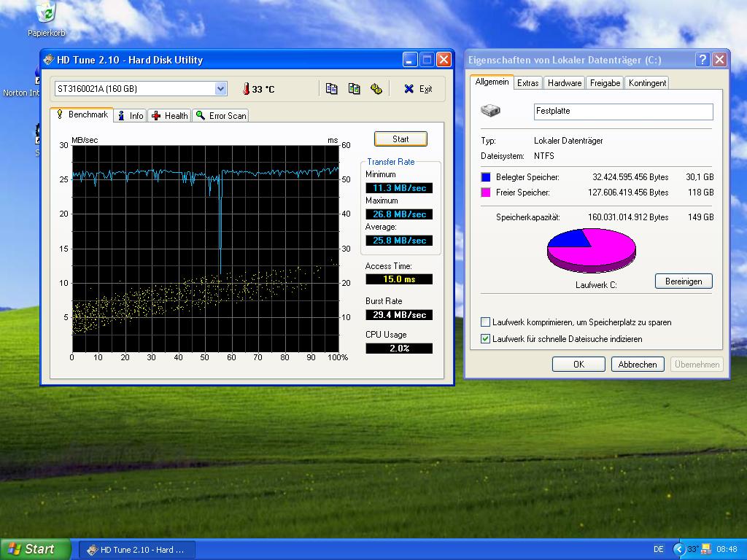Click the Burst Rate value 29.4 MB/sec
Image resolution: width=747 pixels, height=560 pixels.
click(399, 315)
